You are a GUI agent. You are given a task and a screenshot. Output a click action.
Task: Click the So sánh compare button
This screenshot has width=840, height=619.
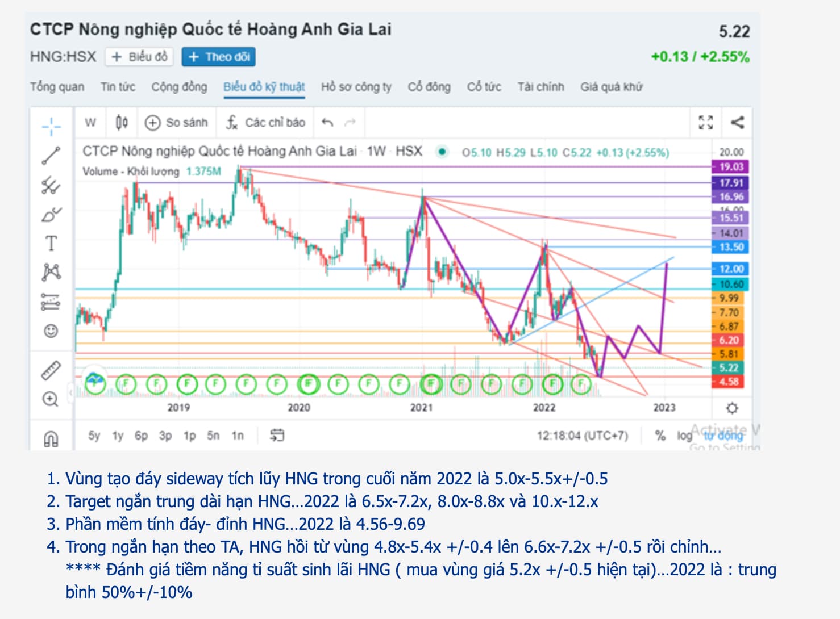177,122
